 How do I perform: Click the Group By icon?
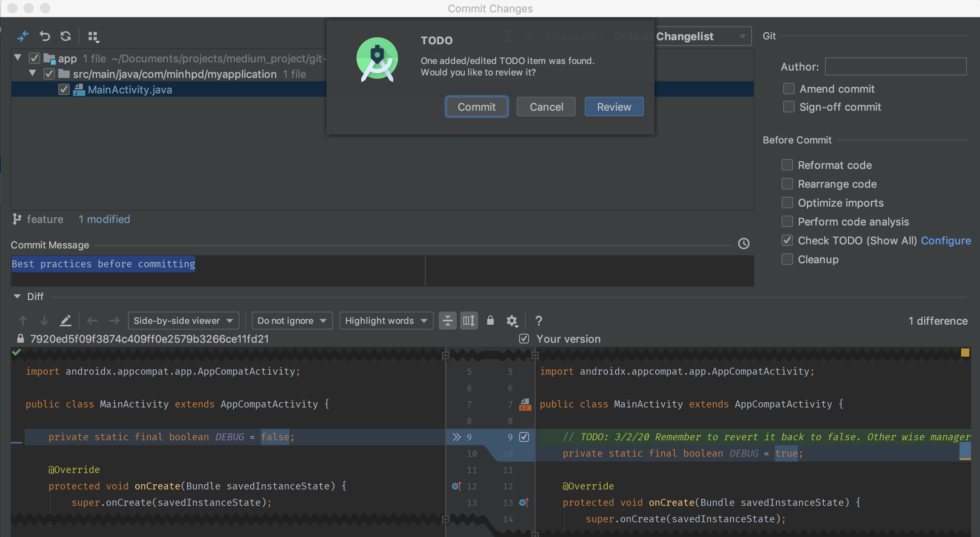[93, 36]
